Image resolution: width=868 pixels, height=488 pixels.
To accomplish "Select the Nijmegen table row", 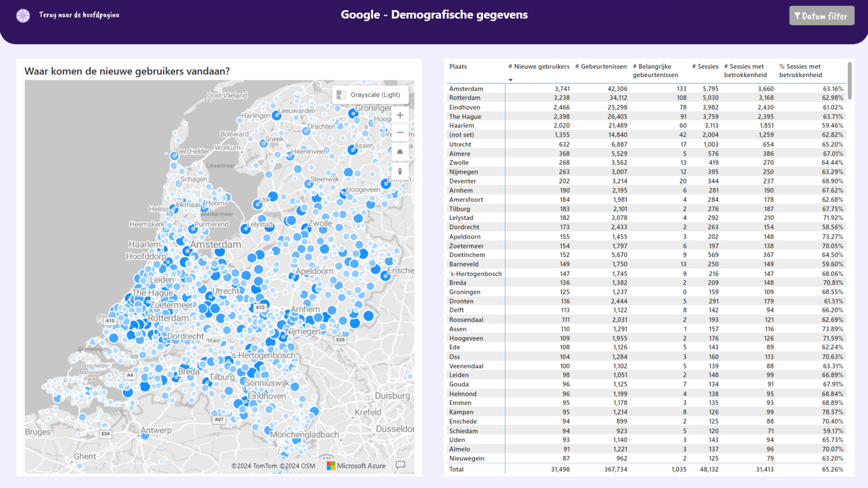I will coord(646,172).
